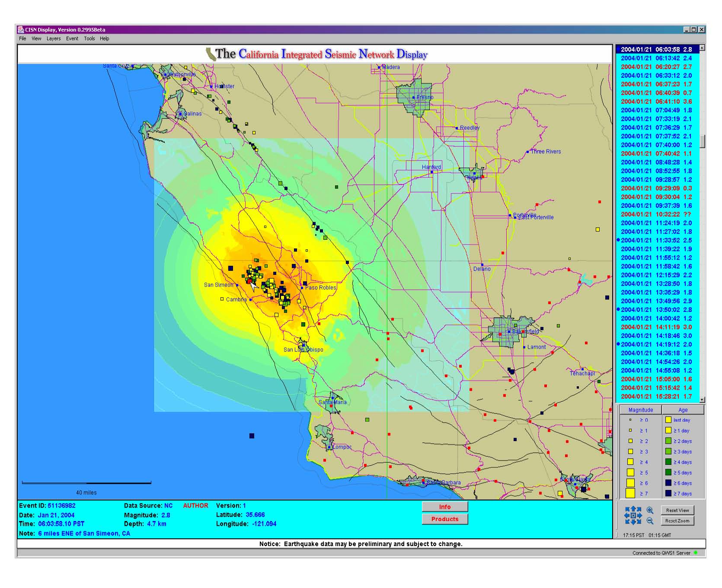Zoom in with the plus magnifier icon
This screenshot has width=722, height=588.
pos(650,510)
